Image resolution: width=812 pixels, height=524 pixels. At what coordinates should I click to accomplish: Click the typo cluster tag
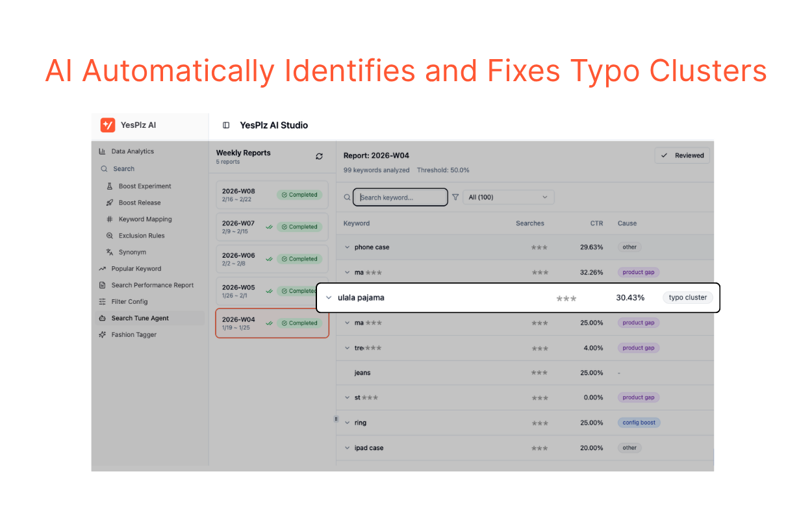688,297
